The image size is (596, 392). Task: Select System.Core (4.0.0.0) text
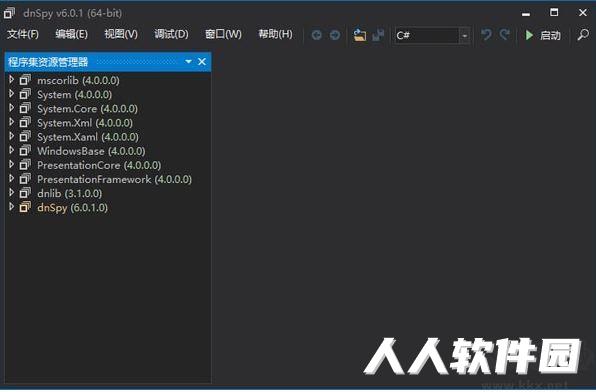click(87, 109)
